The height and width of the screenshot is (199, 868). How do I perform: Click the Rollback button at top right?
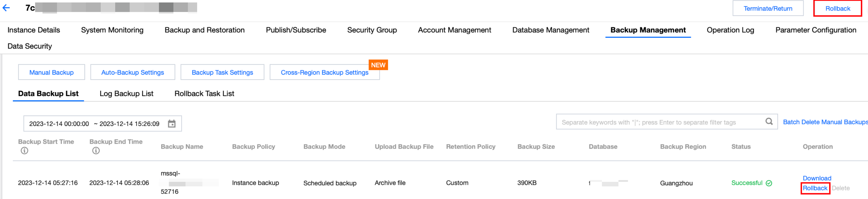(837, 8)
